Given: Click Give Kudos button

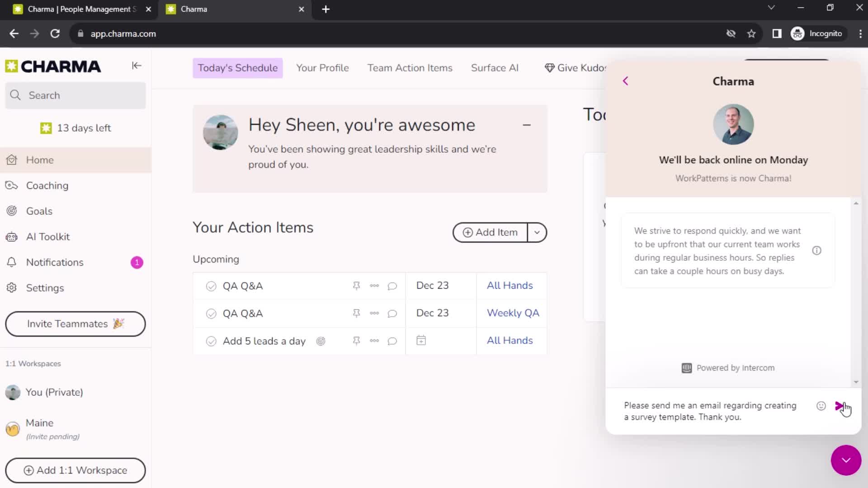Looking at the screenshot, I should click(x=575, y=68).
